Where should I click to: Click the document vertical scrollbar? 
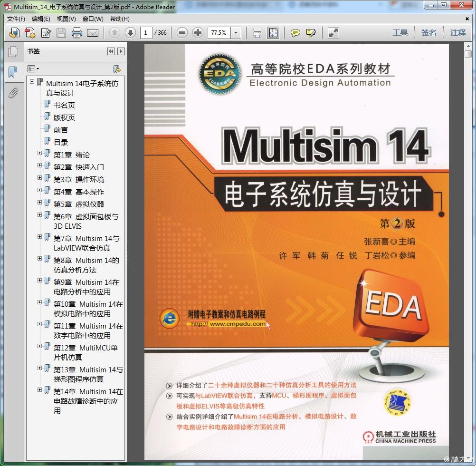468,238
